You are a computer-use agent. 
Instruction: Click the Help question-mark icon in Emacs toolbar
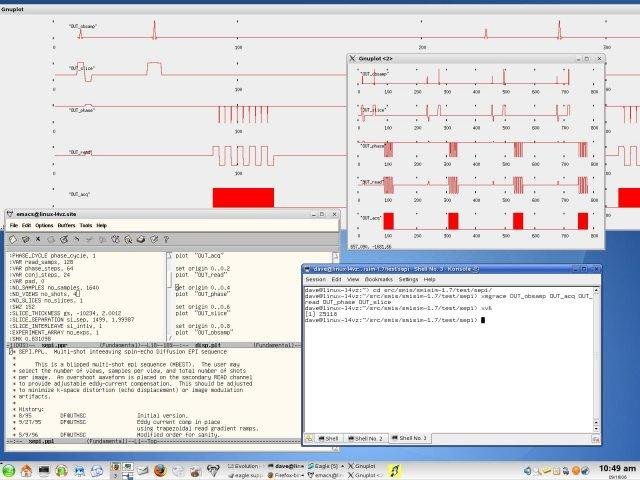166,240
